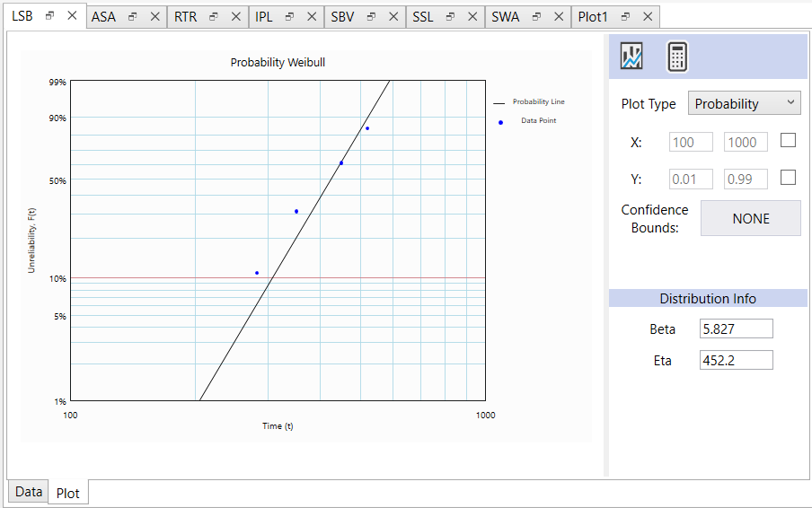Float the ASA tab window

133,16
